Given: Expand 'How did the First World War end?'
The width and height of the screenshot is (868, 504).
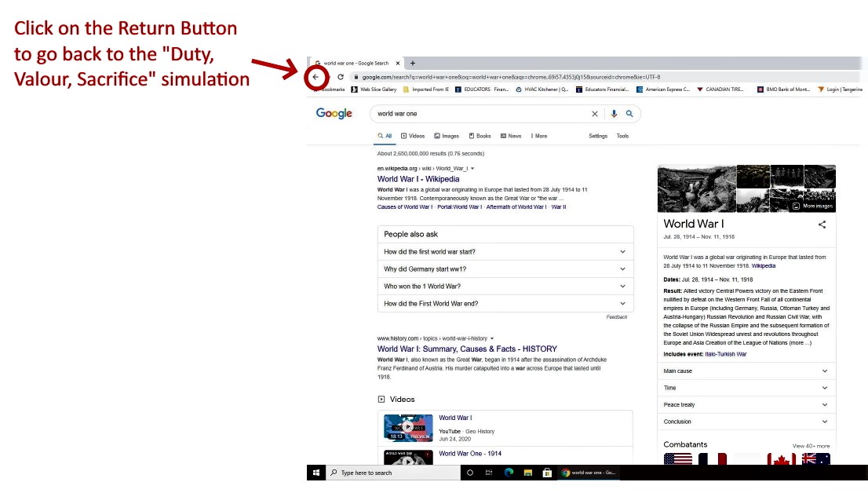Looking at the screenshot, I should point(505,304).
